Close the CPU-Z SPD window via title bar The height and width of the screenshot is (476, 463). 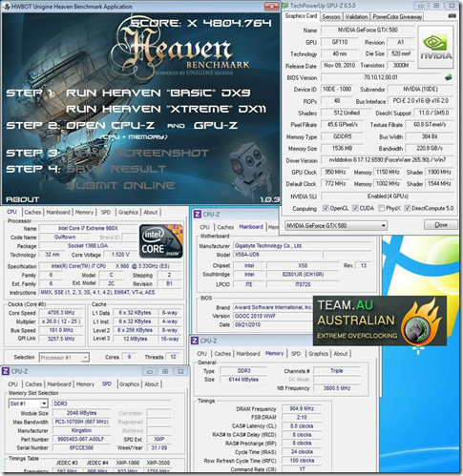pos(180,371)
